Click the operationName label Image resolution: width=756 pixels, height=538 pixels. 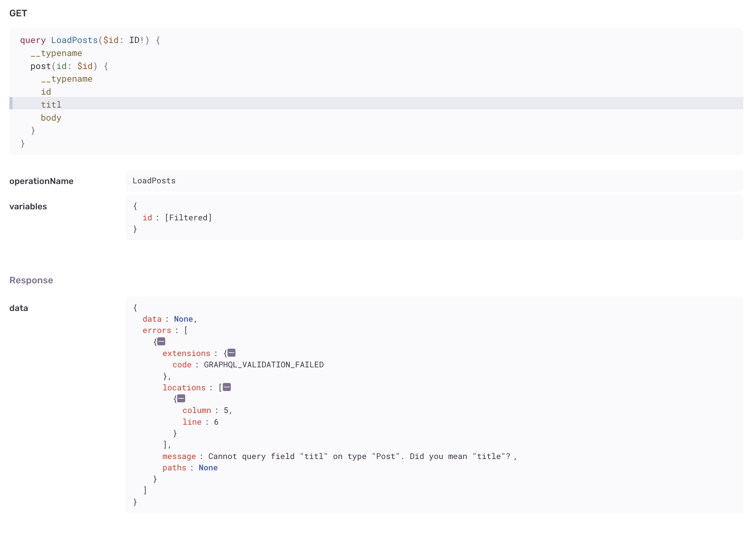pos(41,181)
